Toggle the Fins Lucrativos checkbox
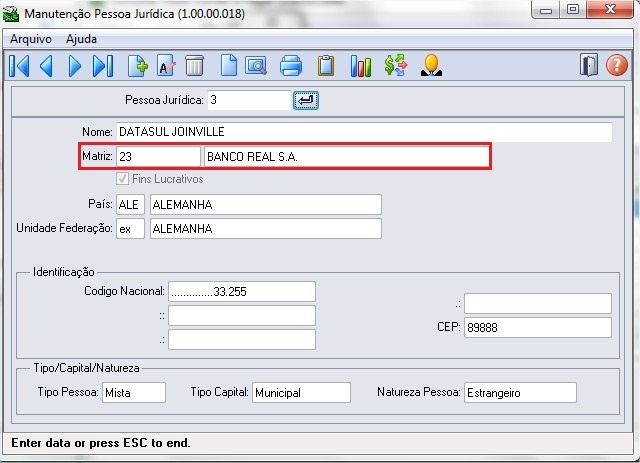 [x=123, y=179]
